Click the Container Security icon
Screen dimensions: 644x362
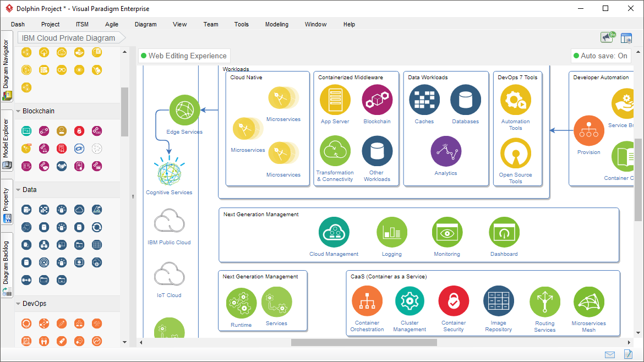[x=454, y=301]
